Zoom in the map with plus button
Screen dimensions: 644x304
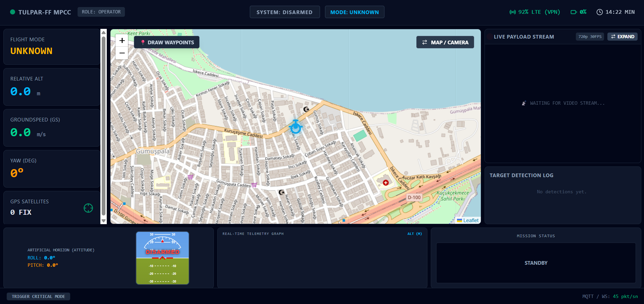122,40
